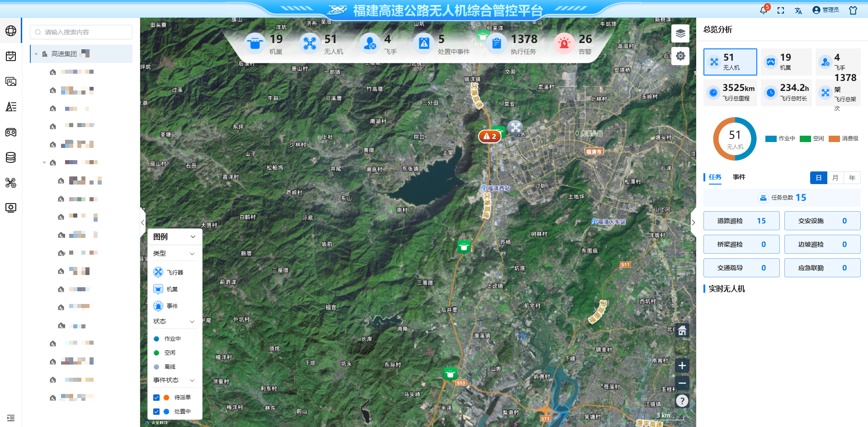868x427 pixels.
Task: Click the language translation icon
Action: [798, 10]
